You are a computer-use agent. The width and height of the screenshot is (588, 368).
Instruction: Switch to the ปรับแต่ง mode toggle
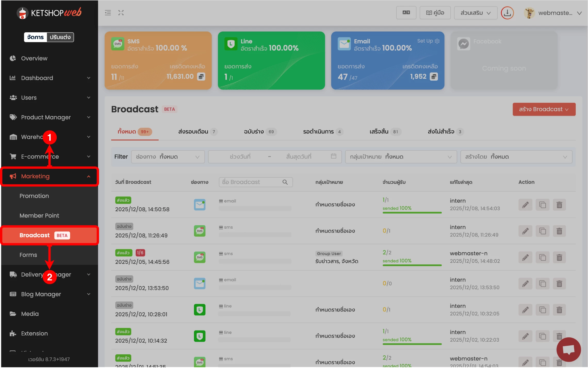(60, 37)
